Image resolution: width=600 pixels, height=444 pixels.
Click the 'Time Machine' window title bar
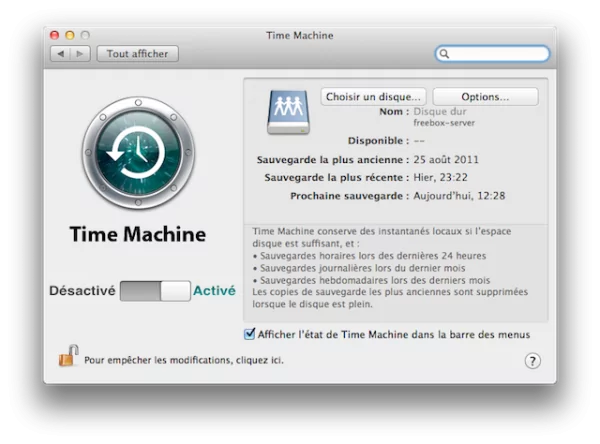tap(300, 35)
